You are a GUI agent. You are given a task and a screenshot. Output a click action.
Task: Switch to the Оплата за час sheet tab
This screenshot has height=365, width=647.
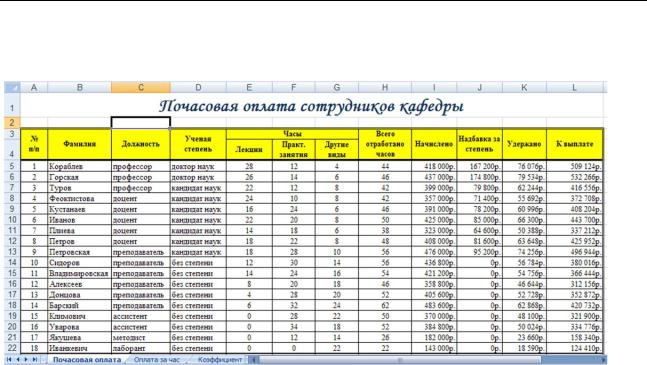[157, 360]
